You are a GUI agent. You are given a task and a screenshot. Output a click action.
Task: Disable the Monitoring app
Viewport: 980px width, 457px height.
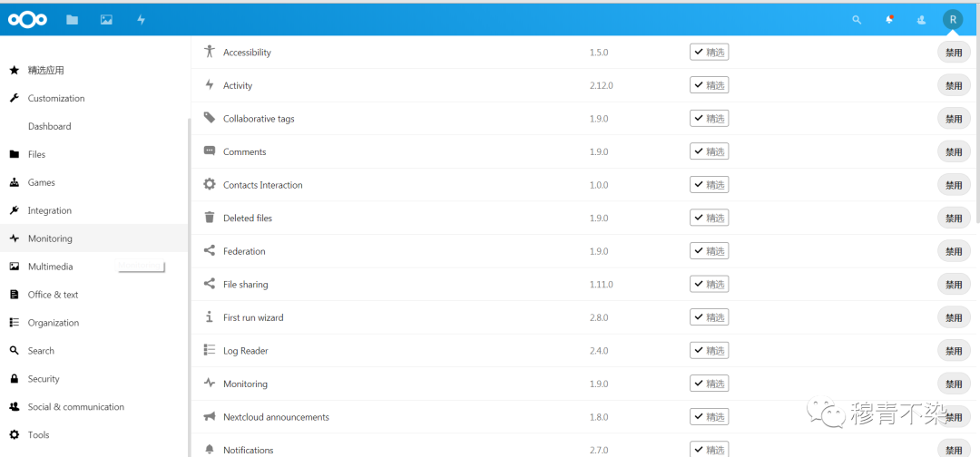pos(954,384)
